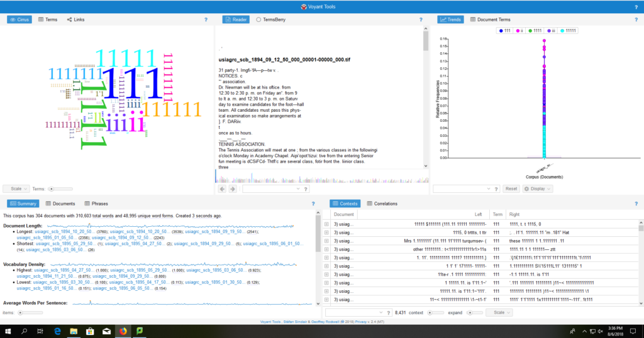Screen dimensions: 644x338
Task: Click the muted volume tray icon
Action: coord(600,332)
